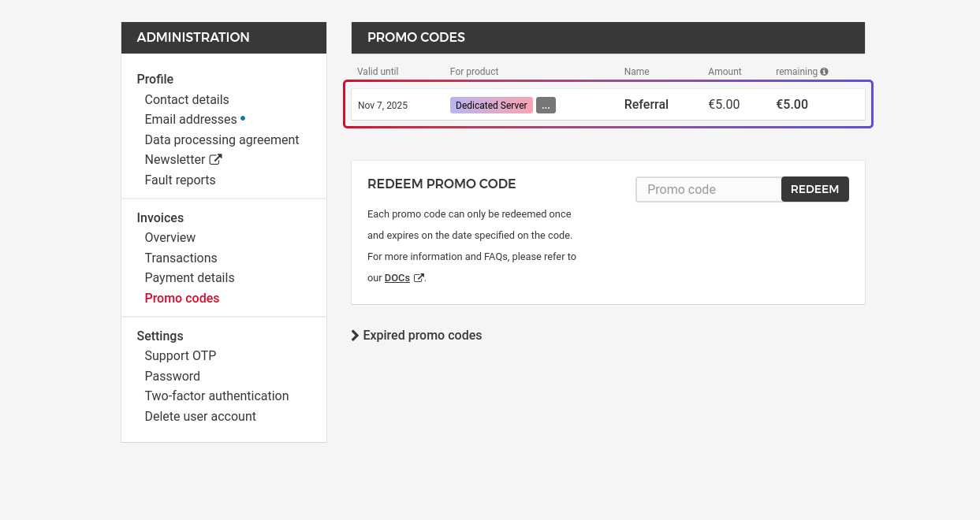980x520 pixels.
Task: Click the external link icon beside the DOCs link
Action: pos(419,277)
